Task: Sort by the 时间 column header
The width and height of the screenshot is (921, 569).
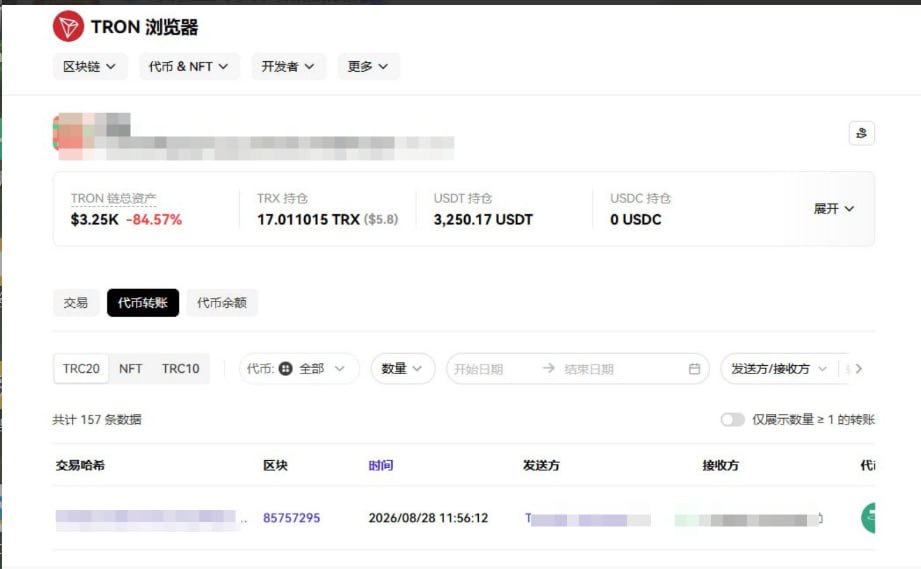Action: click(381, 466)
